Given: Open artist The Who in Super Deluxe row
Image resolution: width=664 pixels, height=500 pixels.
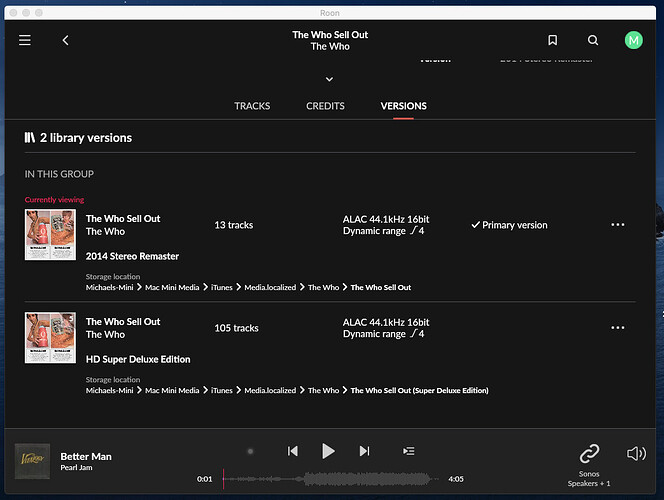Looking at the screenshot, I should click(x=105, y=334).
